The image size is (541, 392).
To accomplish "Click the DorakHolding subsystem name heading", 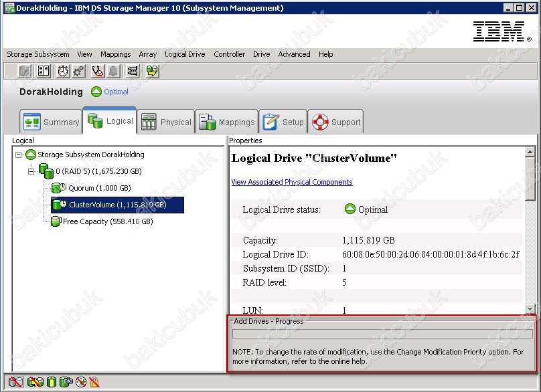I will (x=51, y=92).
